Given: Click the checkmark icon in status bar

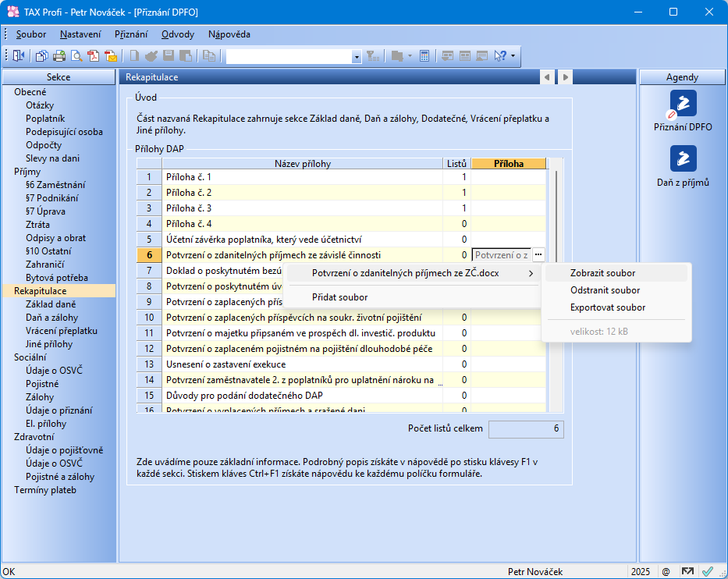Looking at the screenshot, I should point(708,571).
